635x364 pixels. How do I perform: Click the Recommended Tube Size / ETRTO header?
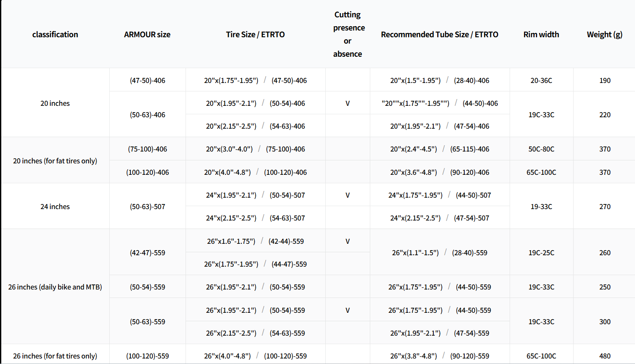439,34
